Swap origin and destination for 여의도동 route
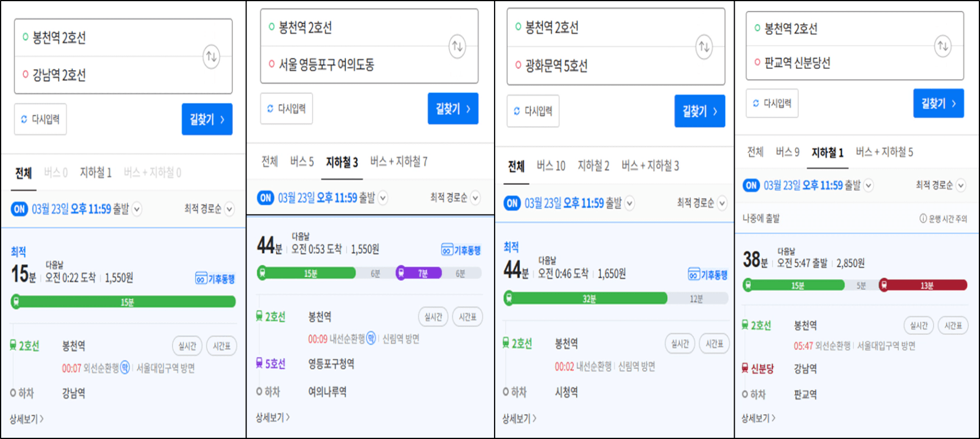 tap(457, 46)
